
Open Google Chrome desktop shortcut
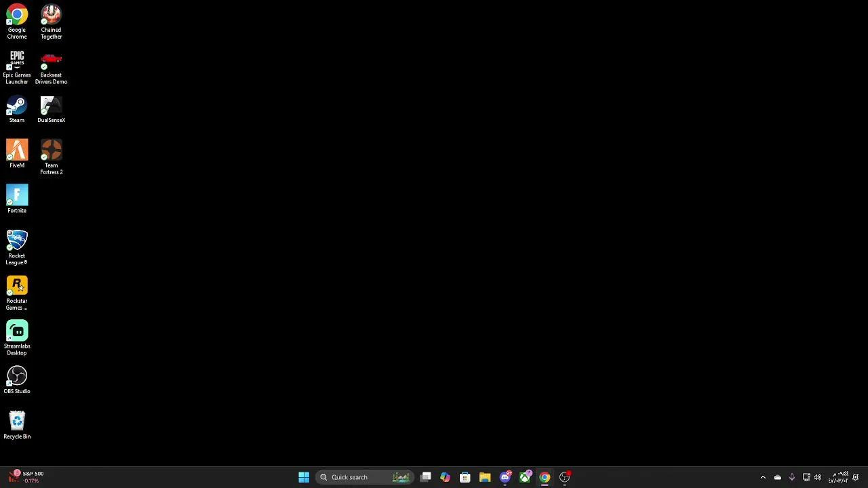[x=17, y=22]
